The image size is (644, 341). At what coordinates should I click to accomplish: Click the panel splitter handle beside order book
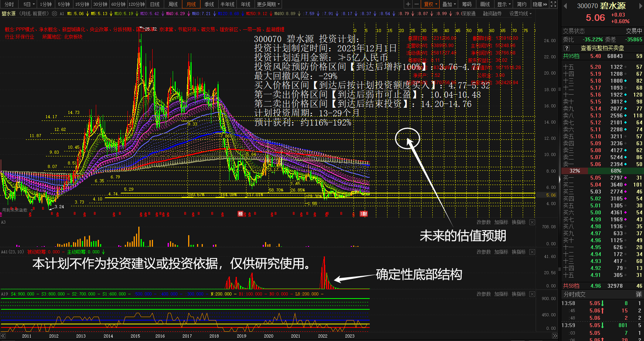point(560,179)
